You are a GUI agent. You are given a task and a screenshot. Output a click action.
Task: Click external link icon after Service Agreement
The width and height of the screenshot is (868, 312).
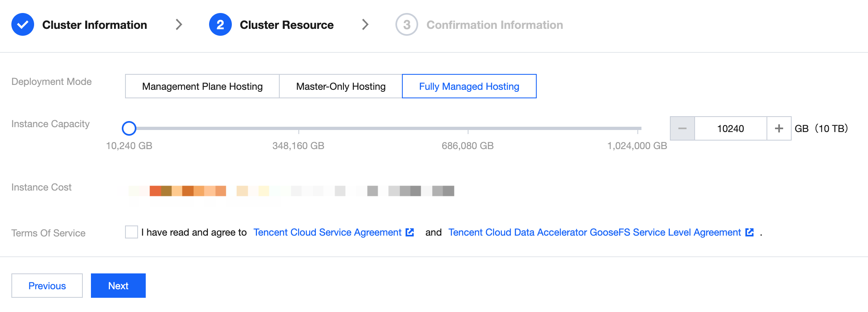410,232
